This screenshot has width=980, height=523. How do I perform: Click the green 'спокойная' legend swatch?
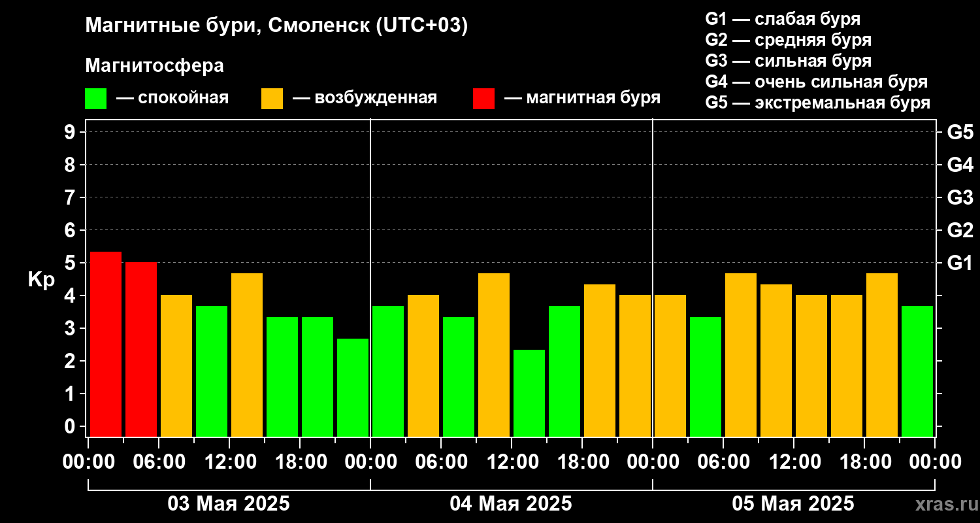tap(95, 99)
